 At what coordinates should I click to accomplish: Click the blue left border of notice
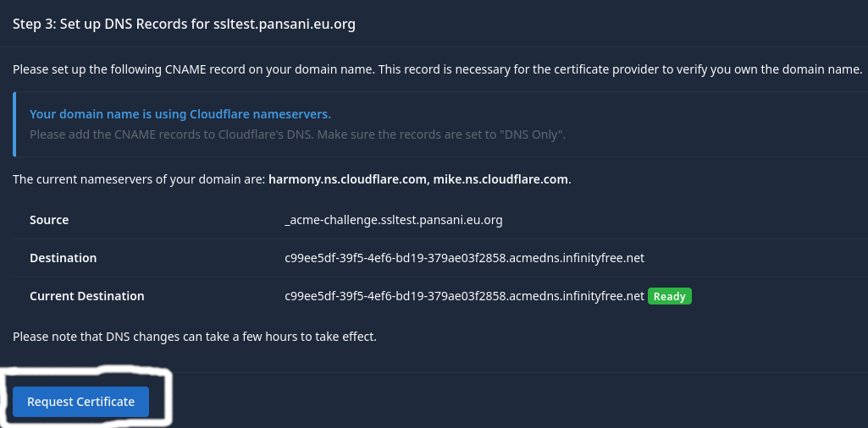(x=14, y=124)
